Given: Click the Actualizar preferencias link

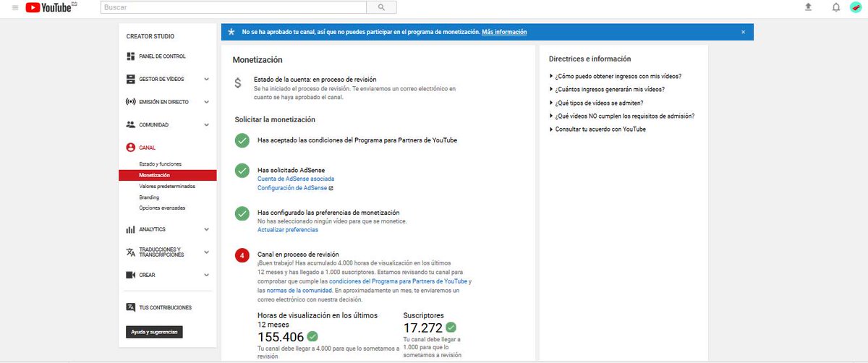Looking at the screenshot, I should (288, 230).
